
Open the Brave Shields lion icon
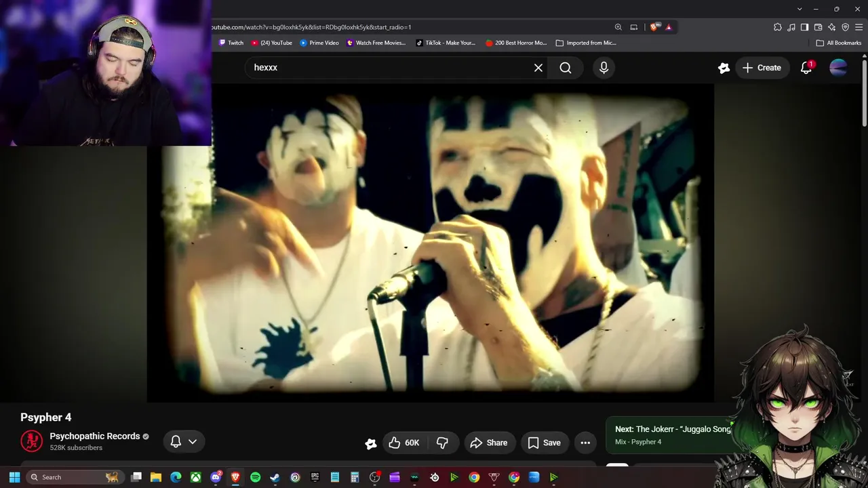[654, 27]
